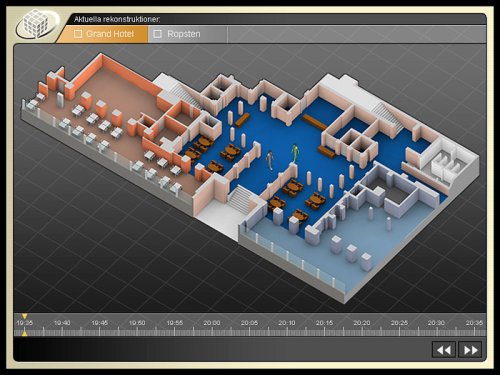Jump to 20:00 on the timeline
The image size is (500, 375).
click(x=212, y=323)
